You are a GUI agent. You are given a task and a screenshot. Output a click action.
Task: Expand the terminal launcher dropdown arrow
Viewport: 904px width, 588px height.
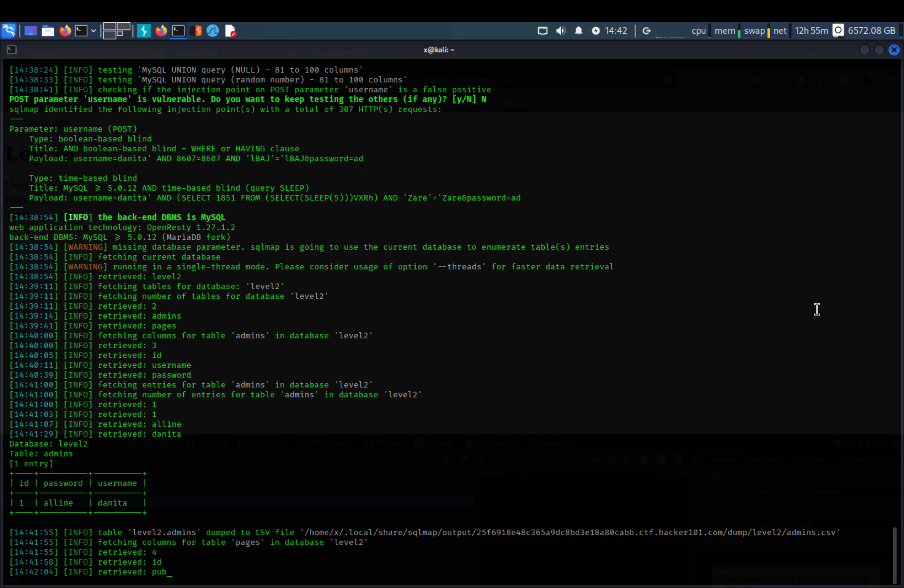coord(93,31)
